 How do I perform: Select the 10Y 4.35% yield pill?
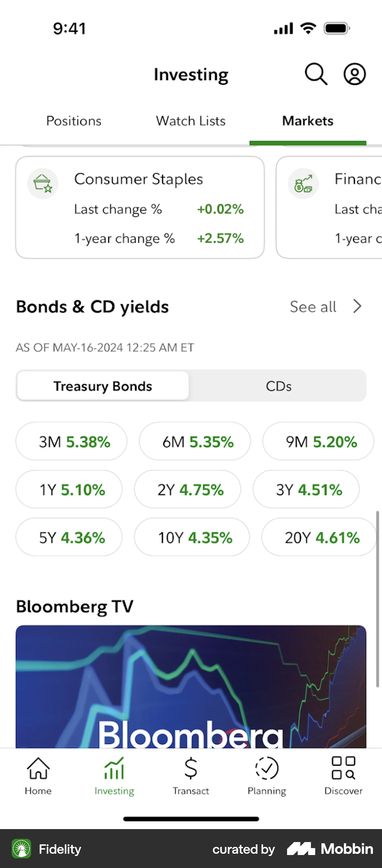pyautogui.click(x=192, y=537)
